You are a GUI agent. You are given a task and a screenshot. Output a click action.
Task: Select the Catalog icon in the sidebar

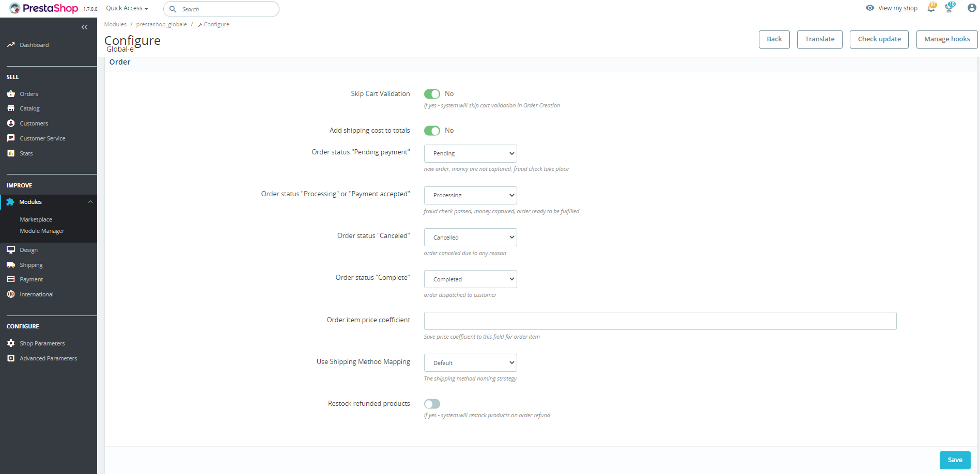[x=11, y=108]
